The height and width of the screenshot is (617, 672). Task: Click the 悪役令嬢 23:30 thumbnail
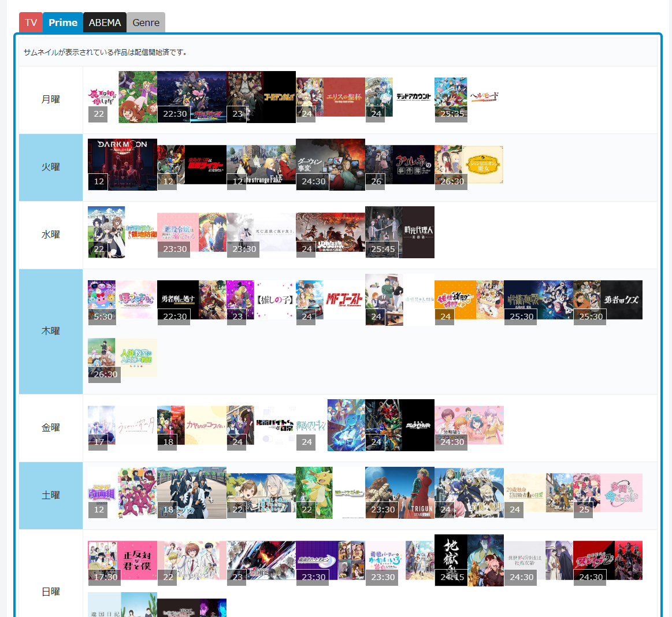point(192,232)
